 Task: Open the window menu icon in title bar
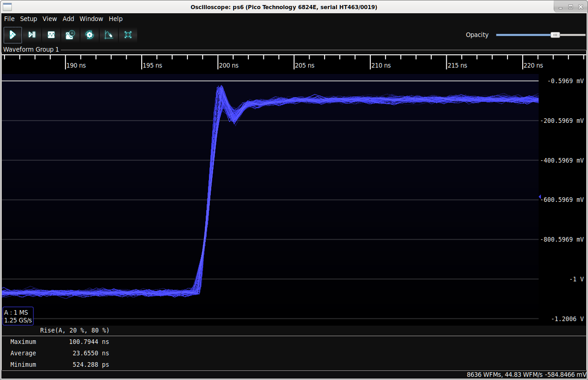click(7, 7)
